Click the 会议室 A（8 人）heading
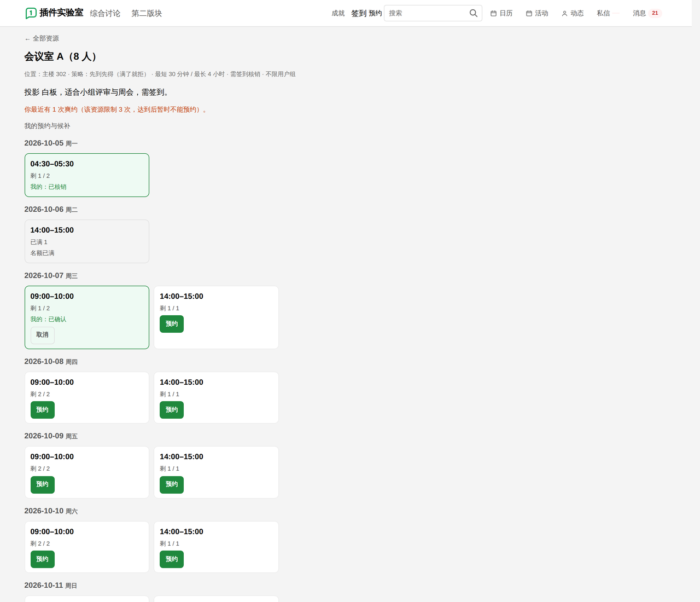700x602 pixels. tap(62, 56)
